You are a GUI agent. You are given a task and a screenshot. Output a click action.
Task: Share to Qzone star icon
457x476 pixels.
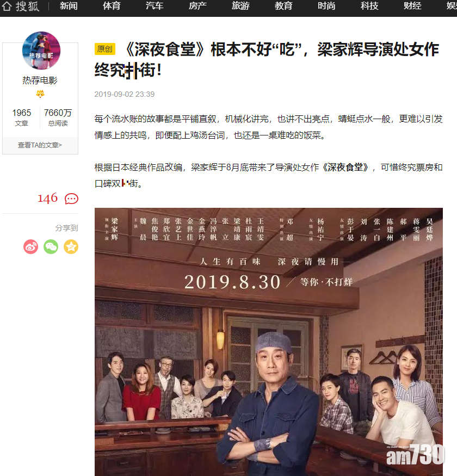71,247
